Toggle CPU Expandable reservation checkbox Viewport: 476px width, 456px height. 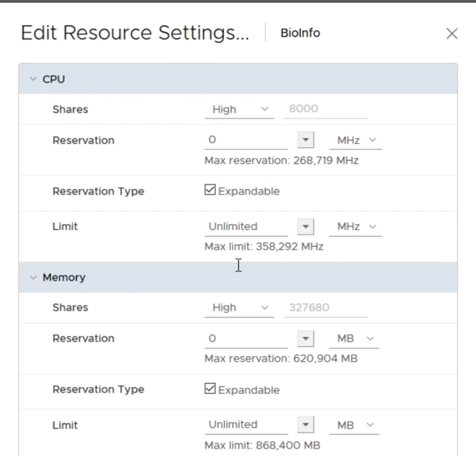(x=210, y=190)
